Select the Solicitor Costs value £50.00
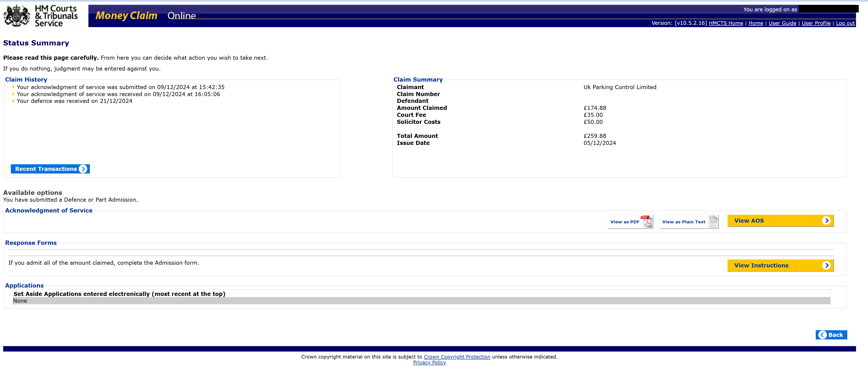The height and width of the screenshot is (366, 868). pos(593,122)
